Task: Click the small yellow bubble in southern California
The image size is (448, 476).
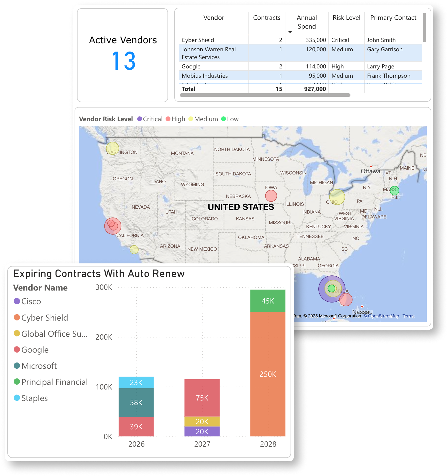Action: pyautogui.click(x=134, y=249)
